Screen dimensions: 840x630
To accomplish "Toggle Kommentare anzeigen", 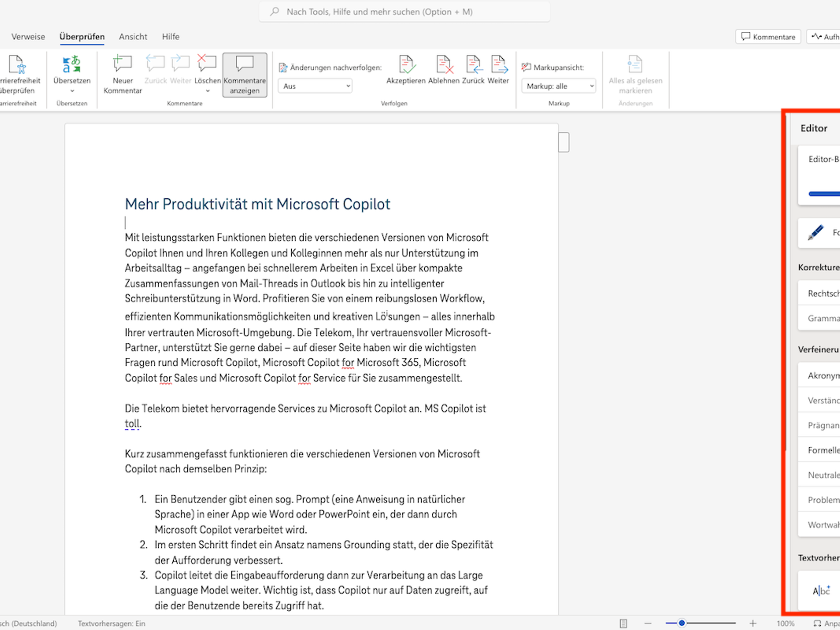I will coord(245,74).
